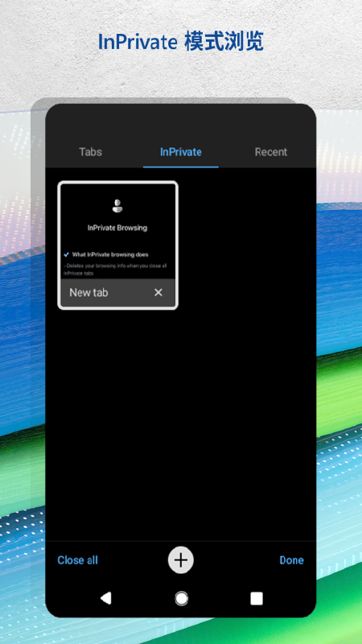Click the InPrivate Browsing title in preview
Viewport: 362px width, 644px height.
[x=117, y=228]
